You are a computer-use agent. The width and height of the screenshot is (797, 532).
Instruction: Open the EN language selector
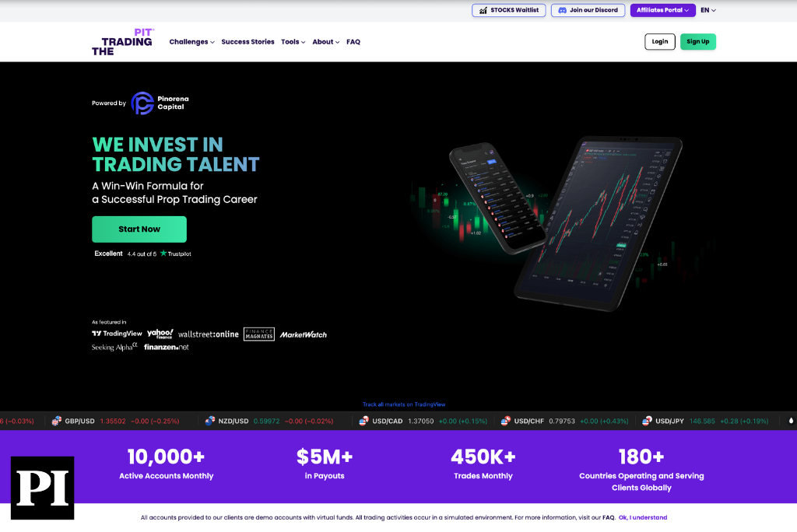pos(708,10)
